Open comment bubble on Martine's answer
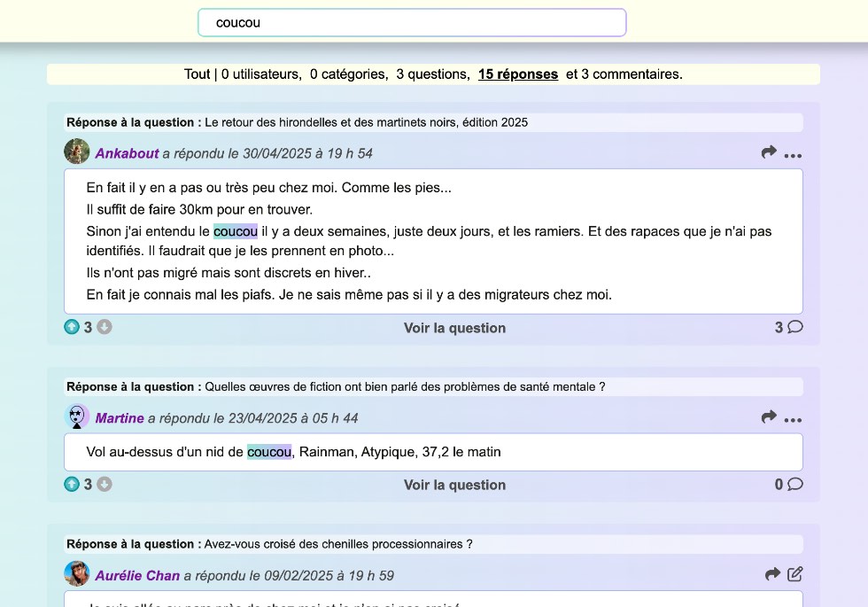 pyautogui.click(x=794, y=484)
